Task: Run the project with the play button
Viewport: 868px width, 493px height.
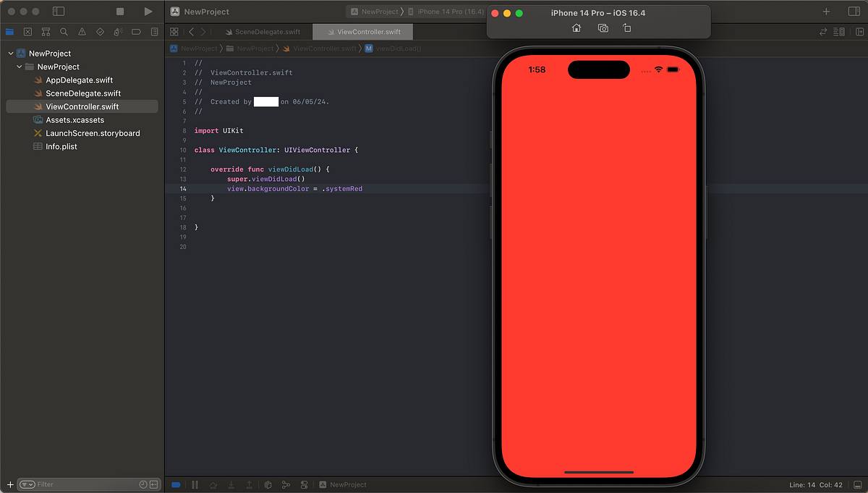Action: click(x=148, y=12)
